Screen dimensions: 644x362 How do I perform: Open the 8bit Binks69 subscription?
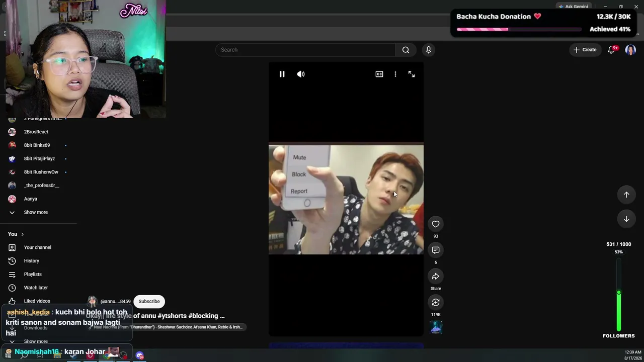coord(38,145)
